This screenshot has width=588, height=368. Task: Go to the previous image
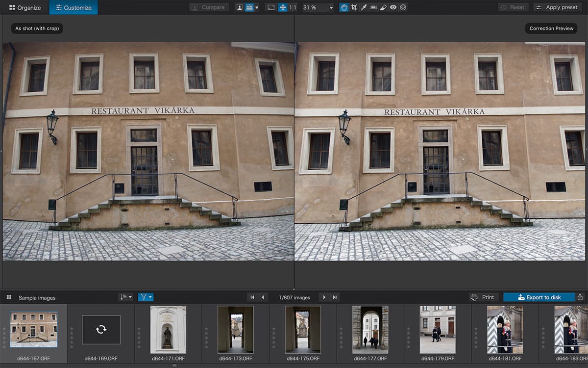pyautogui.click(x=263, y=297)
